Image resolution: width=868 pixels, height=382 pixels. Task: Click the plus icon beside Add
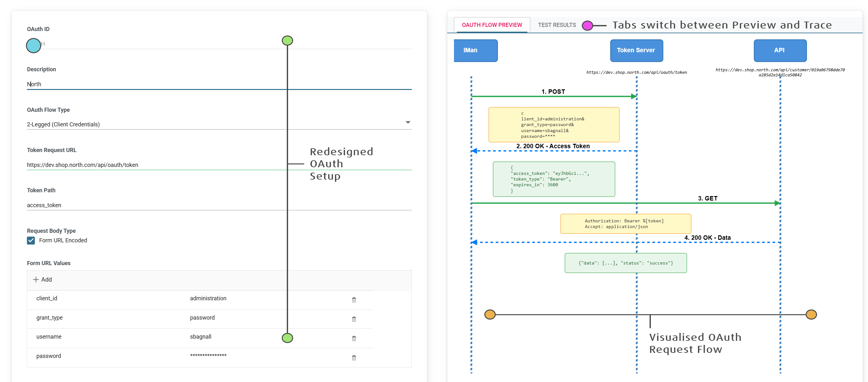click(36, 279)
